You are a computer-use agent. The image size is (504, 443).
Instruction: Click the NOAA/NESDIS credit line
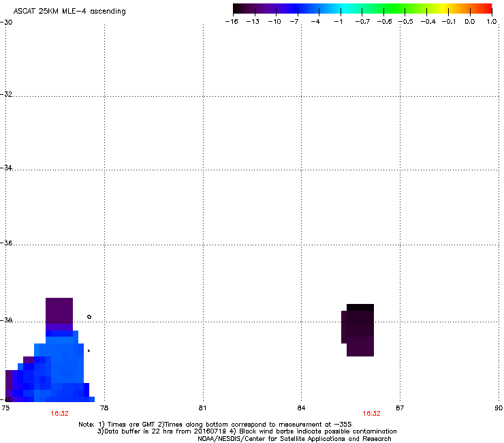pos(294,439)
